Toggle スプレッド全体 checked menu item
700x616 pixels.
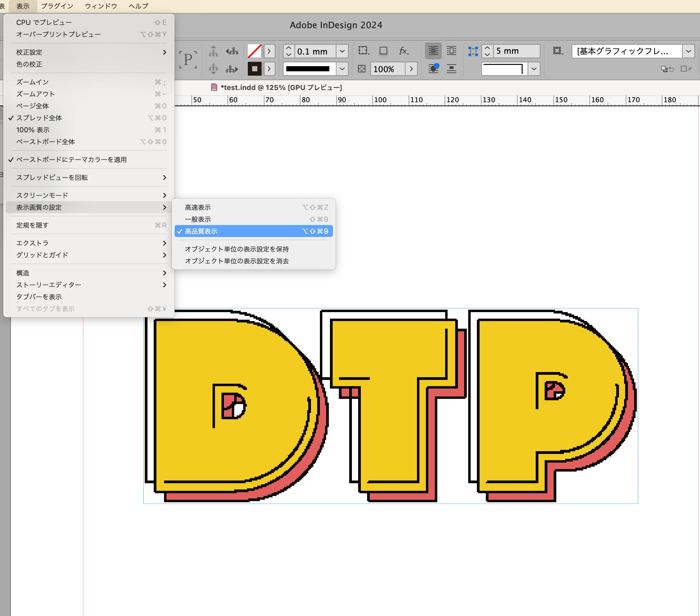39,118
